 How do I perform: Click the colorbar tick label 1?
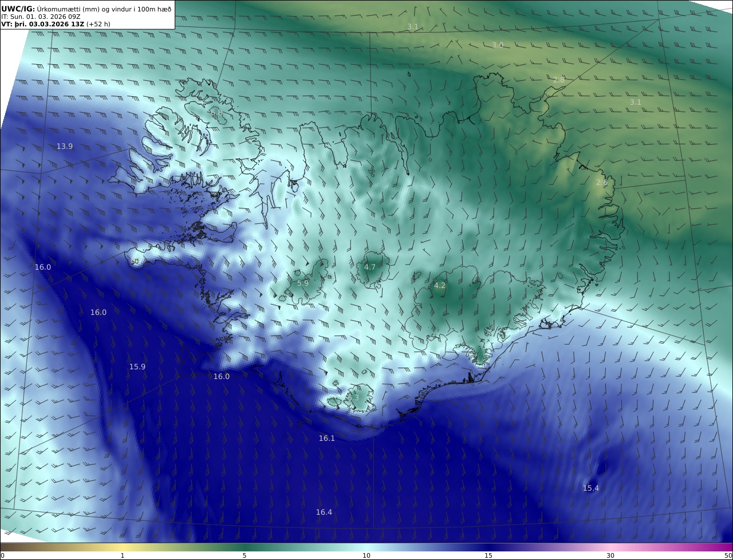pos(123,556)
